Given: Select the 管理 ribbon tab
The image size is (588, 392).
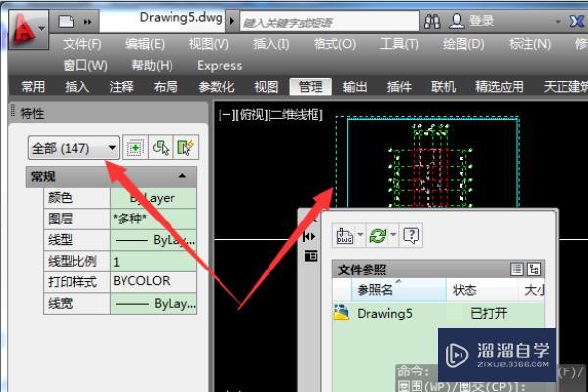Looking at the screenshot, I should point(311,87).
